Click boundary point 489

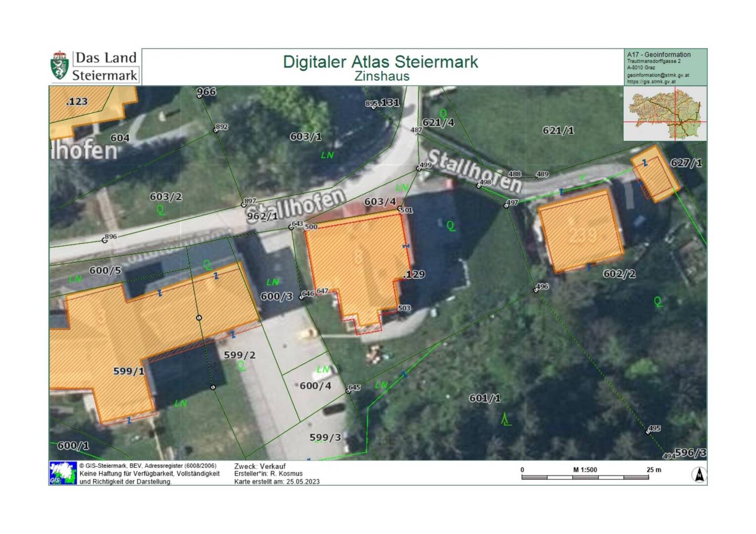click(542, 174)
